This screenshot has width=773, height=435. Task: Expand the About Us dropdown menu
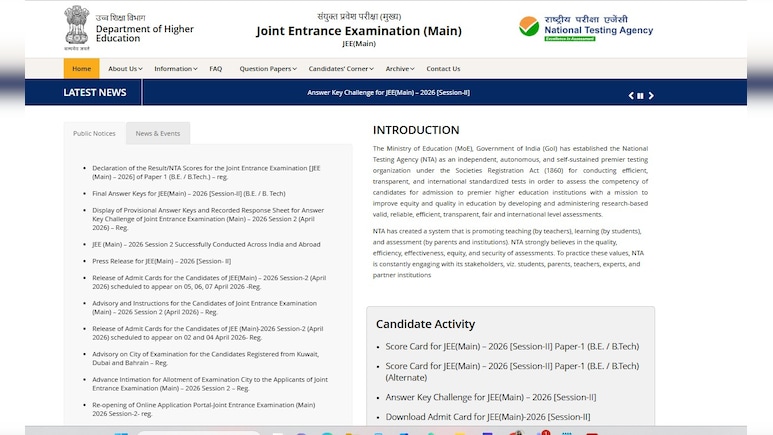coord(125,69)
